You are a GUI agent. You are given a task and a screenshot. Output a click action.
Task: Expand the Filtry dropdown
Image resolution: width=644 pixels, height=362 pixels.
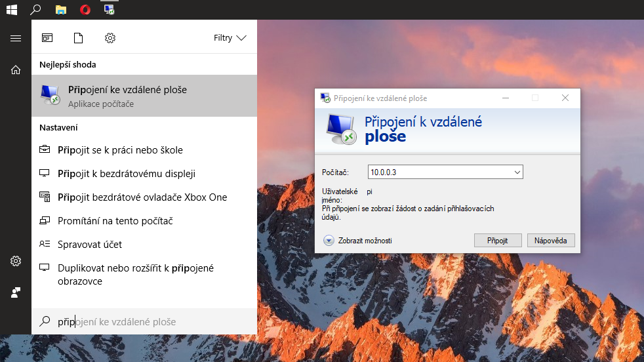pyautogui.click(x=230, y=38)
